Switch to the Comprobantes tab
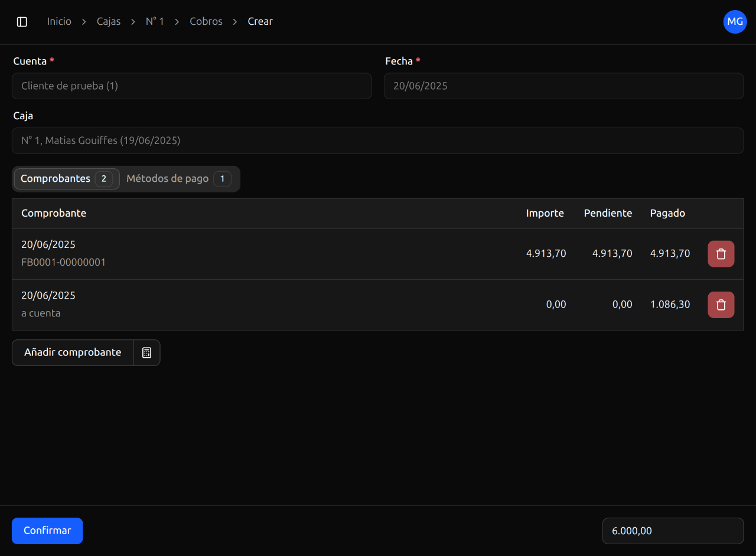Viewport: 756px width, 556px height. [66, 179]
